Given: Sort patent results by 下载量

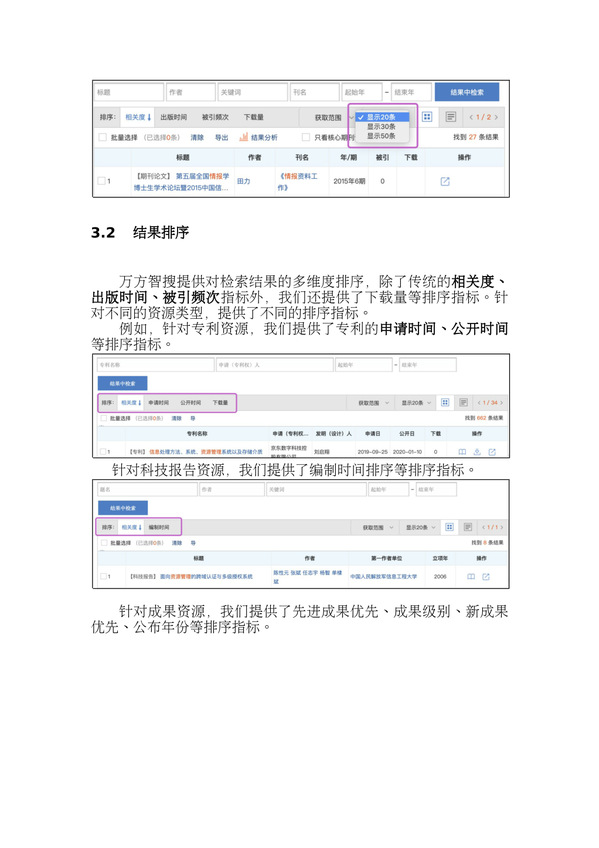Looking at the screenshot, I should pyautogui.click(x=220, y=402).
